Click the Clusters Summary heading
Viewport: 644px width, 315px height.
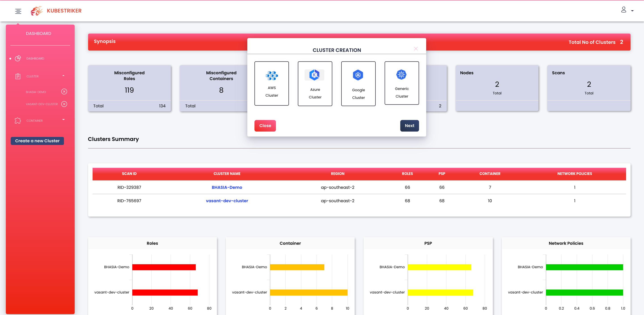coord(113,139)
